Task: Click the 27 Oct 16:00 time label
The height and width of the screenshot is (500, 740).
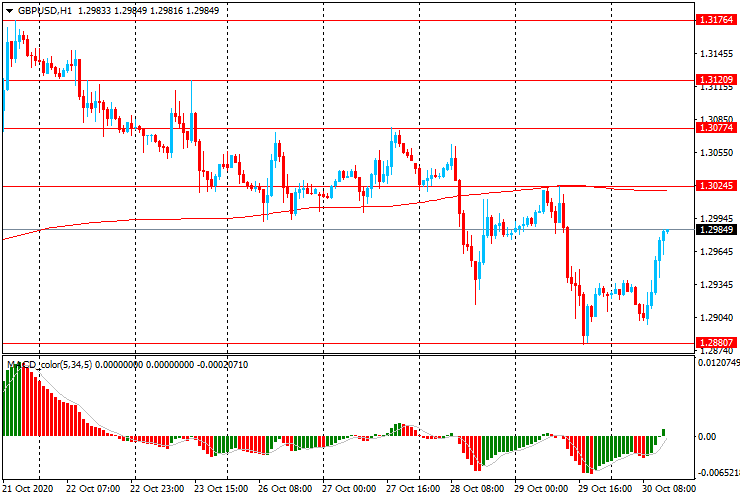Action: coord(413,488)
